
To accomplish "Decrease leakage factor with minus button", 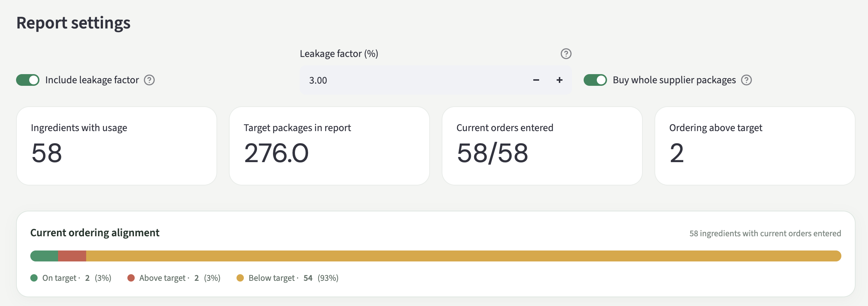I will click(x=536, y=80).
